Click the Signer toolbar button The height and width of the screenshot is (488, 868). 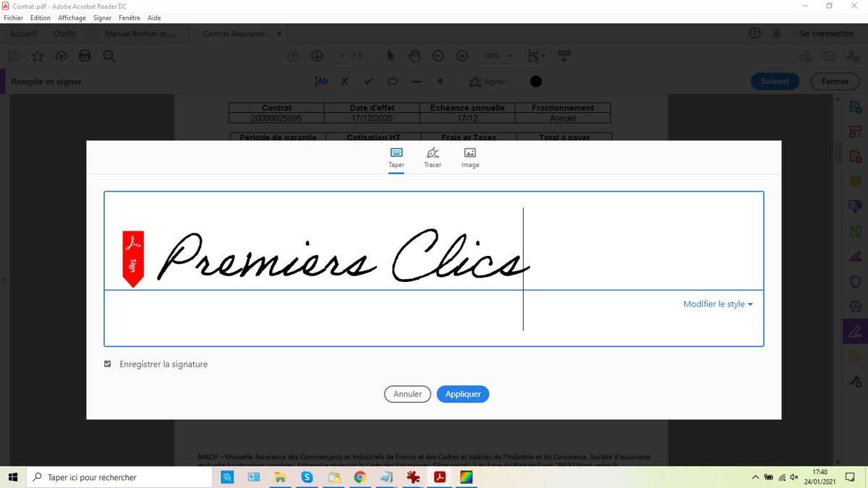click(x=488, y=82)
